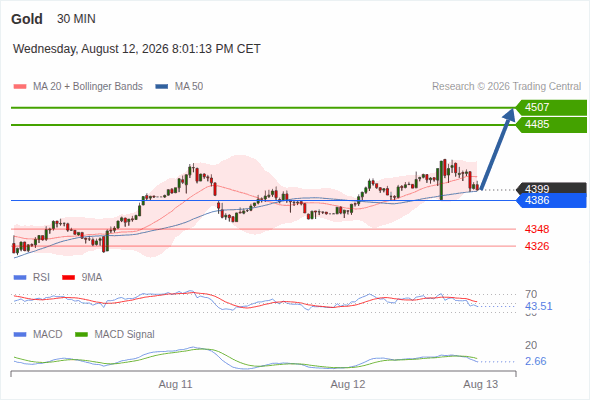The width and height of the screenshot is (590, 400).
Task: Click the MACD blue legend marker
Action: (x=20, y=334)
